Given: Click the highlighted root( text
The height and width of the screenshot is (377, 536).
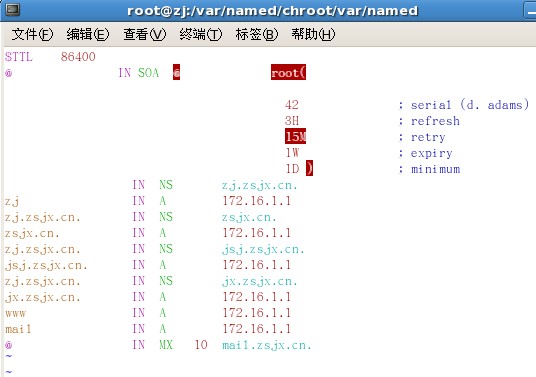Looking at the screenshot, I should (288, 72).
